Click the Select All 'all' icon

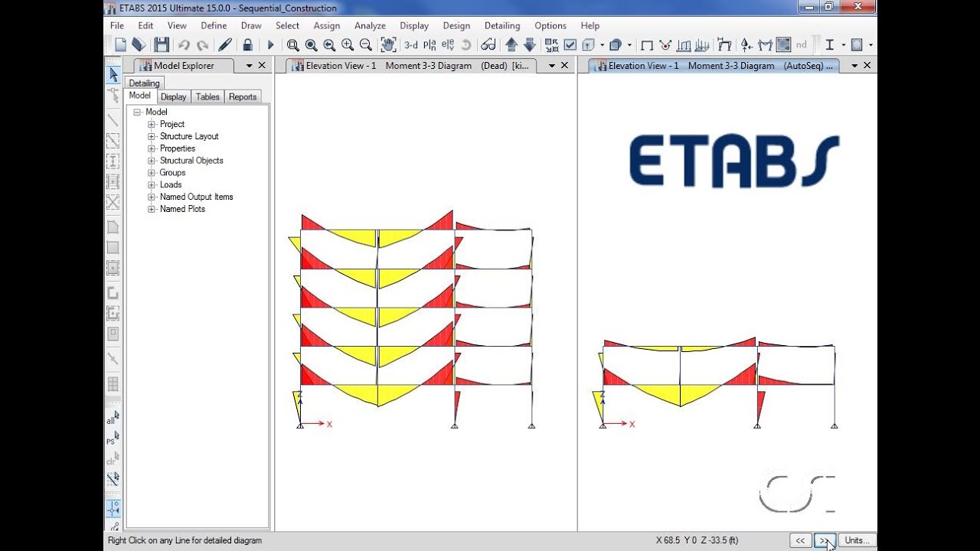coord(113,418)
